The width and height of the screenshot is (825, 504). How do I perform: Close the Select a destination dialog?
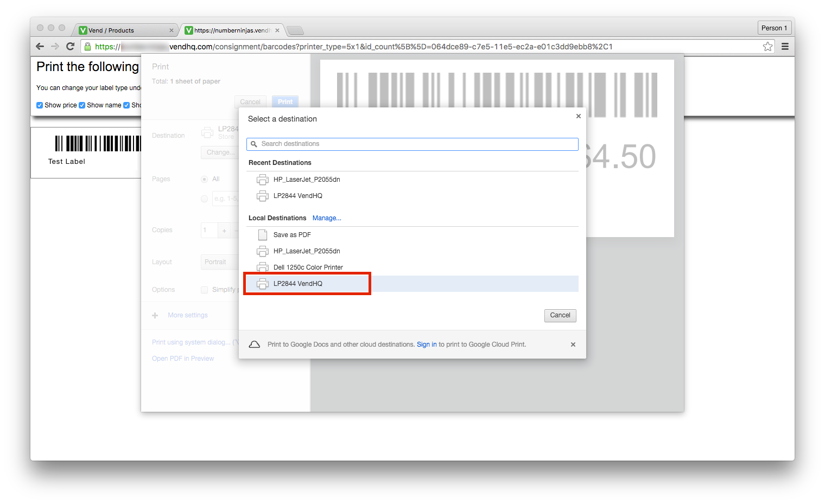click(579, 116)
